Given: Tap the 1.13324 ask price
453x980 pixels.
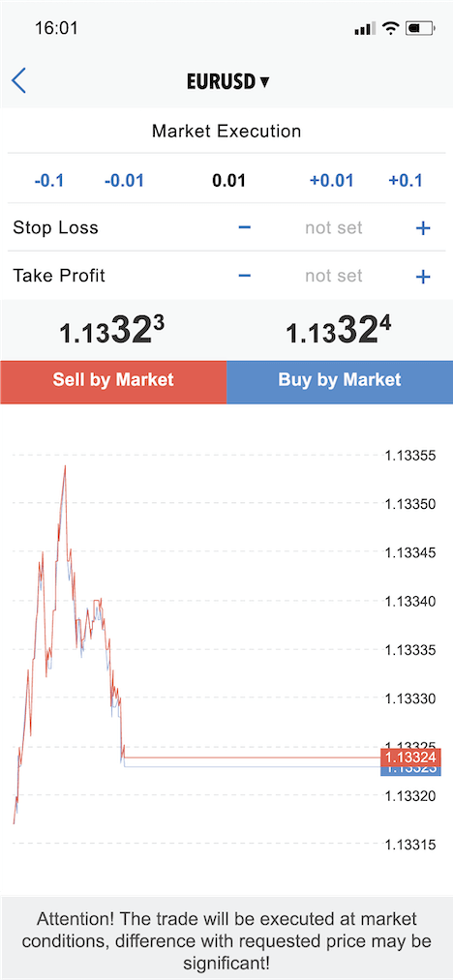Looking at the screenshot, I should click(339, 331).
